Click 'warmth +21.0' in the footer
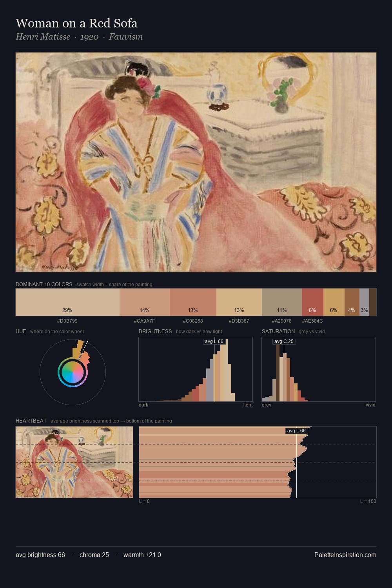 click(x=142, y=555)
